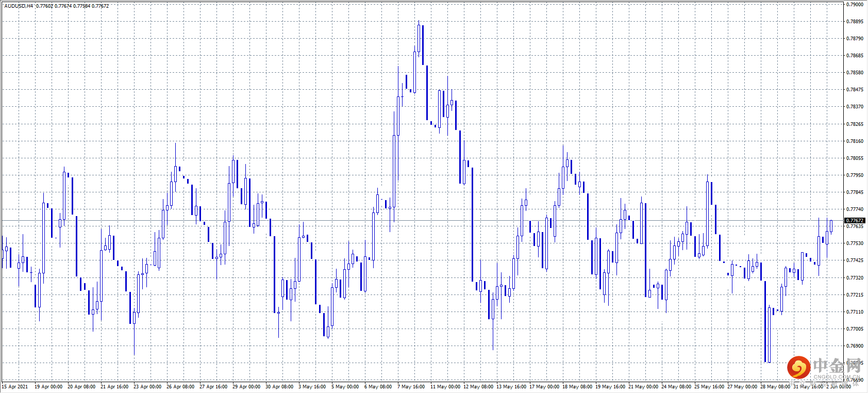Select the 0.78370 level on the price scale
This screenshot has height=393, width=868.
point(855,107)
